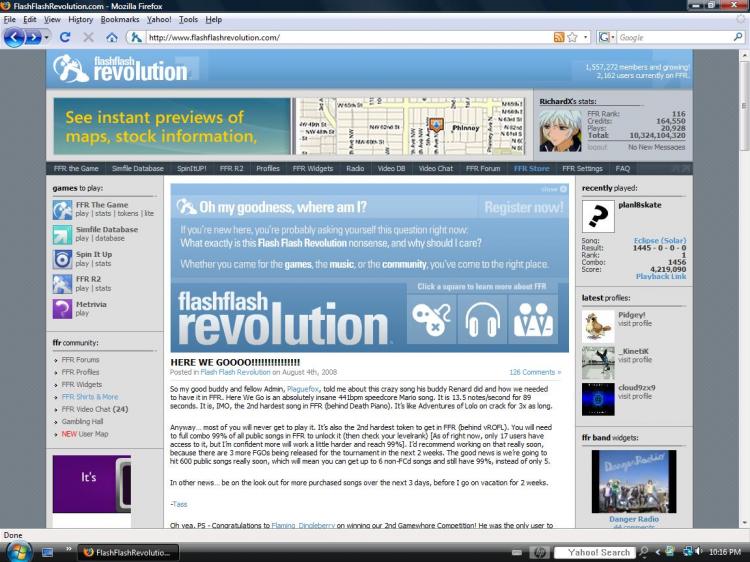
Task: Stop loading with the X toolbar icon
Action: click(88, 37)
